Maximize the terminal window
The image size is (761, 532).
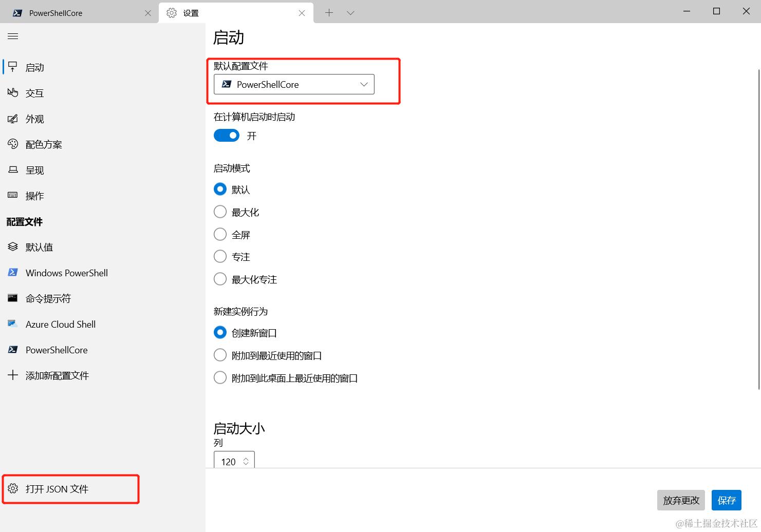[x=716, y=11]
